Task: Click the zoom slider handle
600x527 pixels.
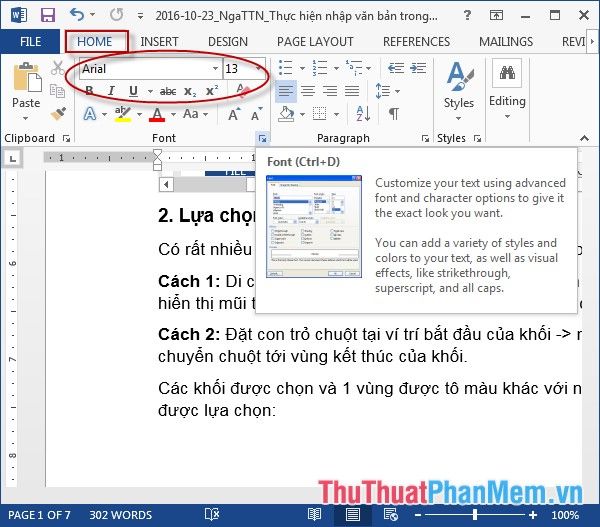Action: 475,515
